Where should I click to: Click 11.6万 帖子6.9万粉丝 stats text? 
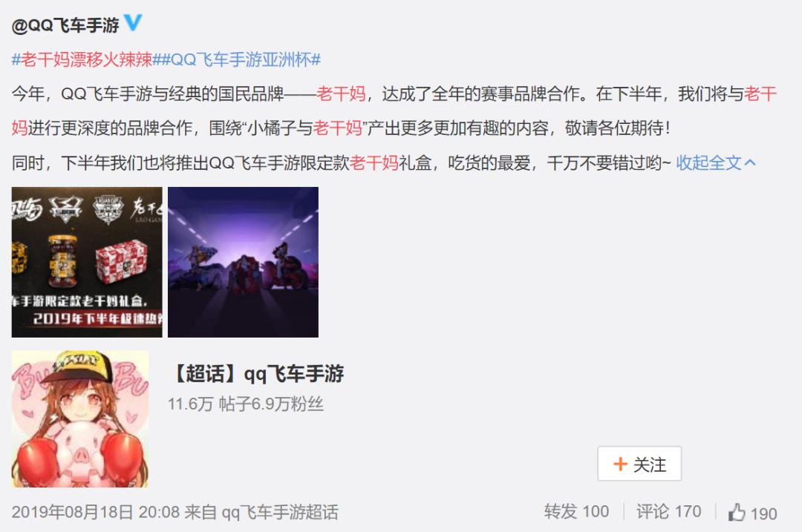tap(246, 404)
